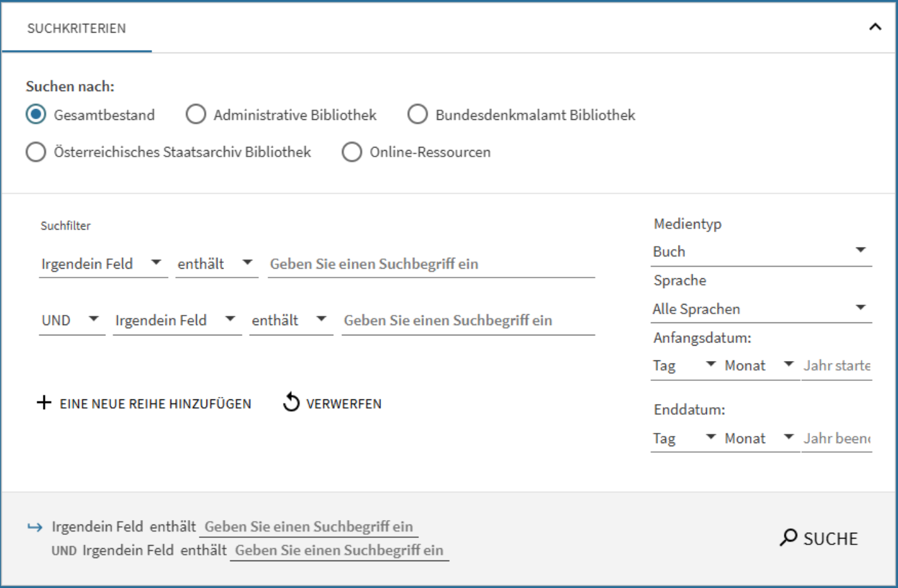Open the Medientyp dropdown arrow

(860, 250)
